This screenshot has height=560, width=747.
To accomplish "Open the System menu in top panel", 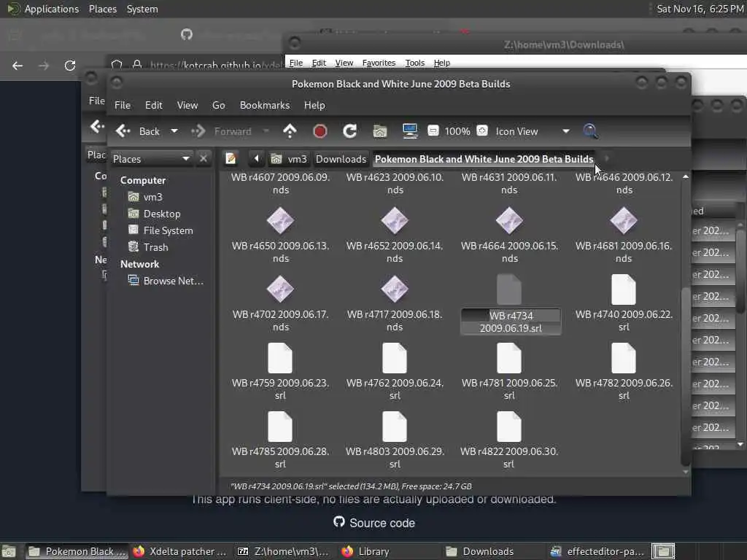I will (142, 9).
